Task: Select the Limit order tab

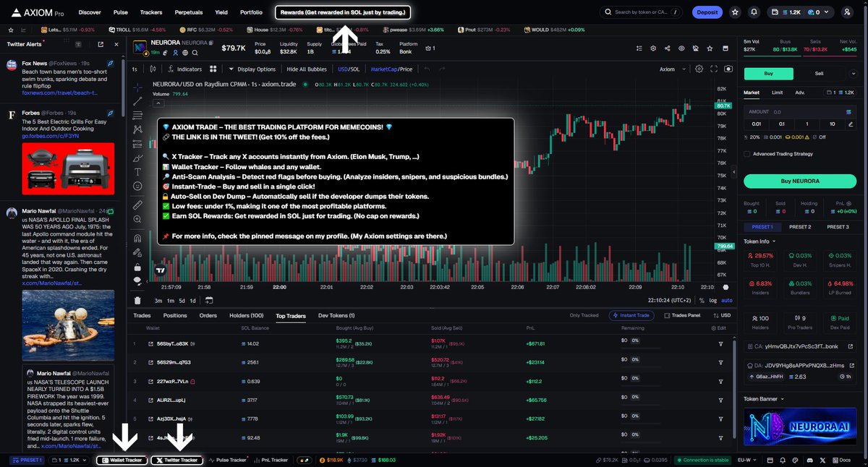Action: click(x=777, y=93)
